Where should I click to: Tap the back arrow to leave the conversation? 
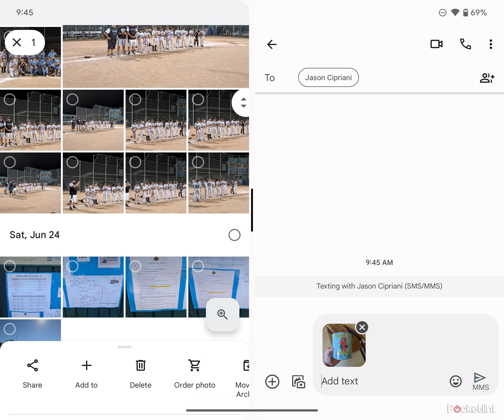[272, 44]
